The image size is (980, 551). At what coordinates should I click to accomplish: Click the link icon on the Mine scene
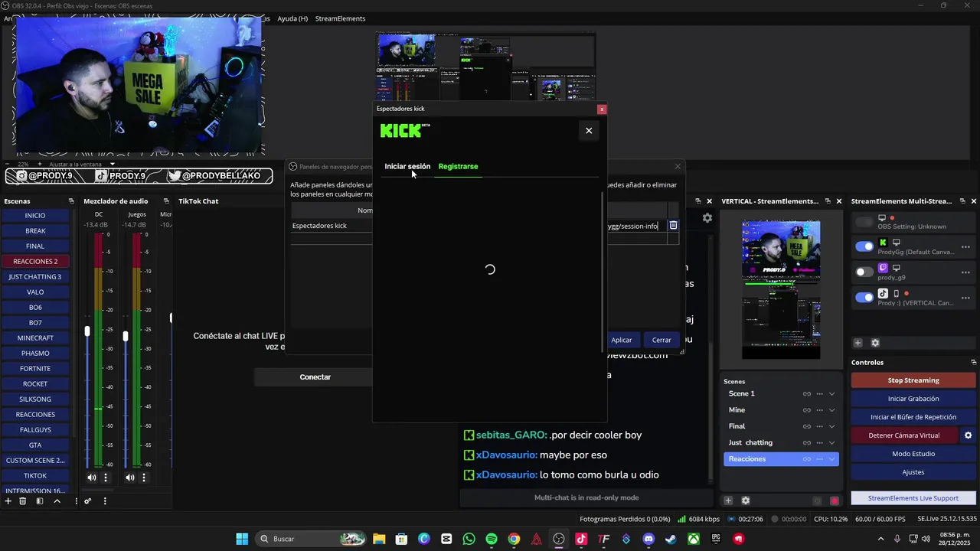[x=807, y=410]
